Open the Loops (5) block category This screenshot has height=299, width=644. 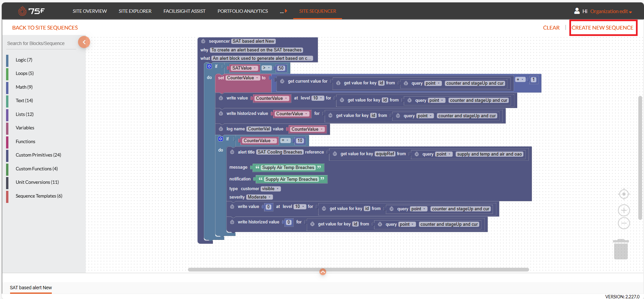click(25, 73)
